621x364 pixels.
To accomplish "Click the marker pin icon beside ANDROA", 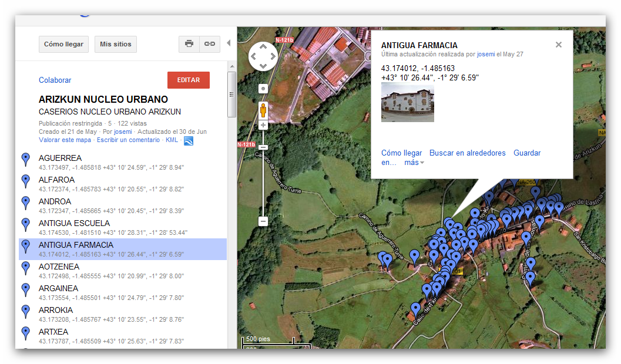I will point(26,203).
